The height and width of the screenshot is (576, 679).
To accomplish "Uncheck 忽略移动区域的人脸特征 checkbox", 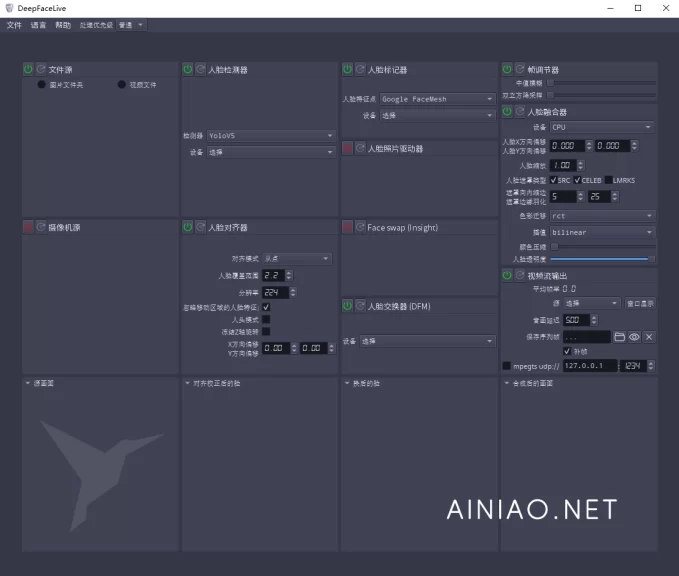I will pos(266,307).
